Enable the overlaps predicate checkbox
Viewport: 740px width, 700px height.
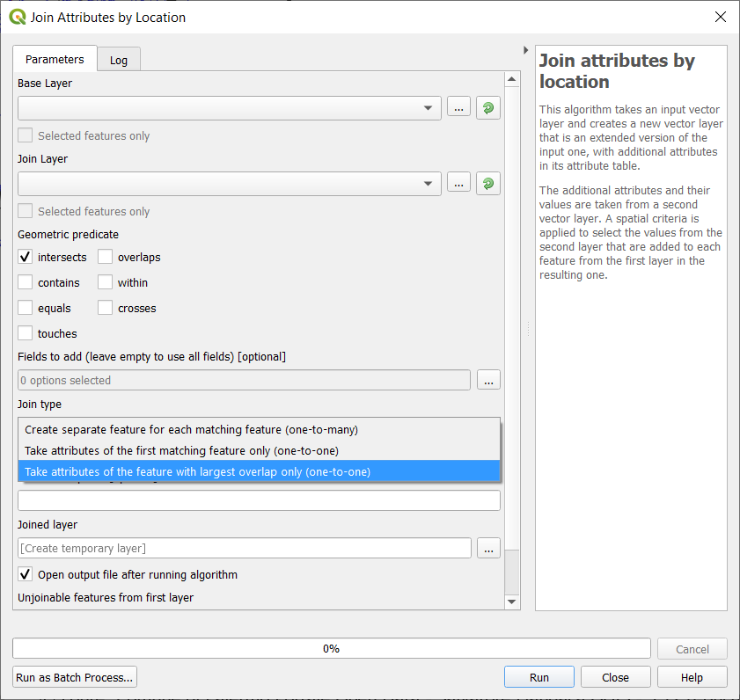coord(106,258)
